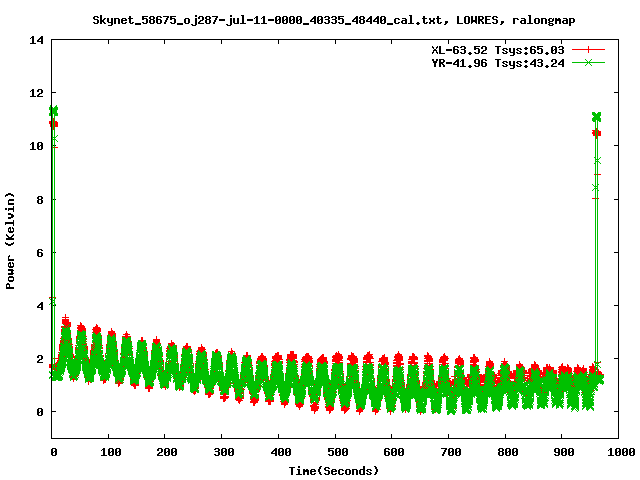Click the x-axis tick label '300'

point(224,452)
